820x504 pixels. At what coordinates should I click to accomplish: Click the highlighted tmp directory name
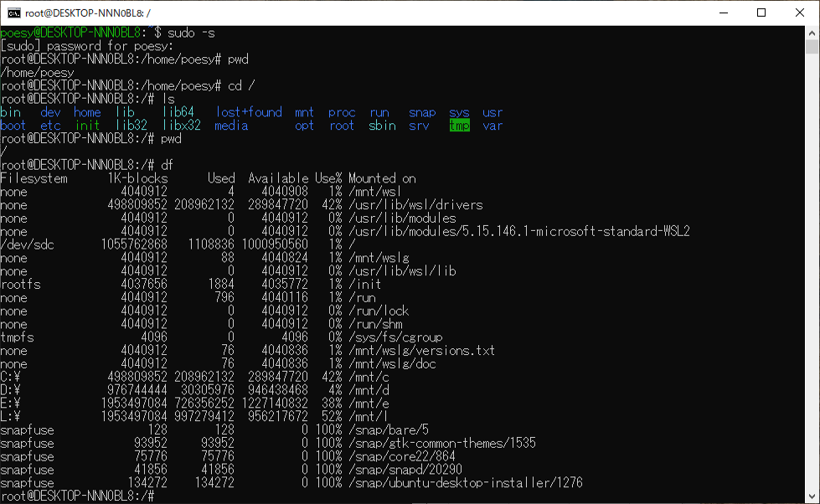459,126
